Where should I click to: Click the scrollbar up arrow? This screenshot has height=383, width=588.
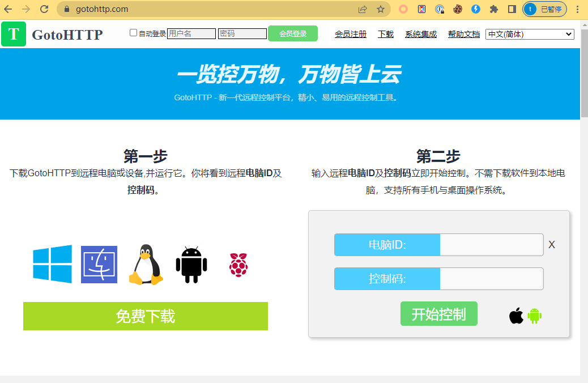tap(584, 25)
